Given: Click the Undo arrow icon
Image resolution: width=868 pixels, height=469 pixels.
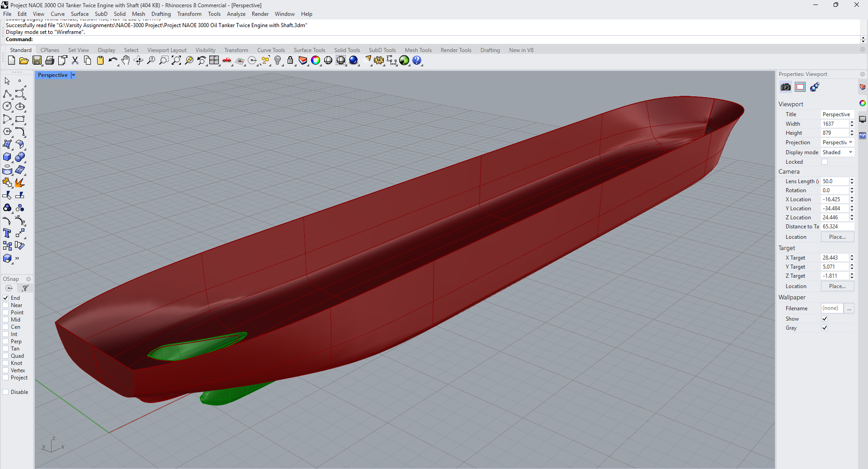Looking at the screenshot, I should tap(112, 61).
